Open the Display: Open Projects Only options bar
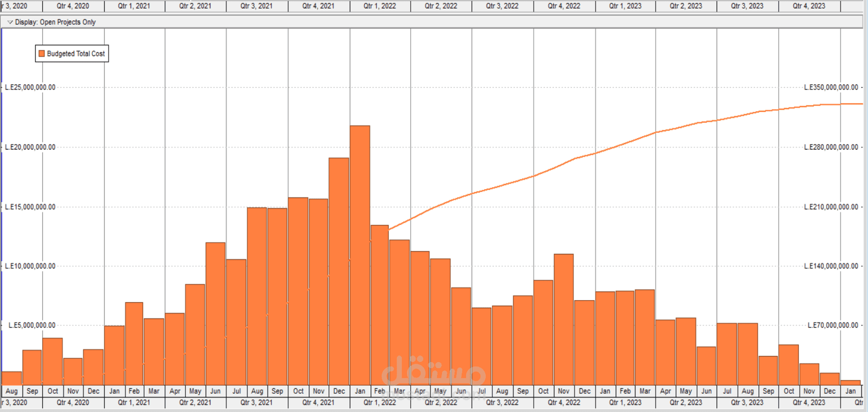This screenshot has width=868, height=412. pyautogui.click(x=432, y=22)
